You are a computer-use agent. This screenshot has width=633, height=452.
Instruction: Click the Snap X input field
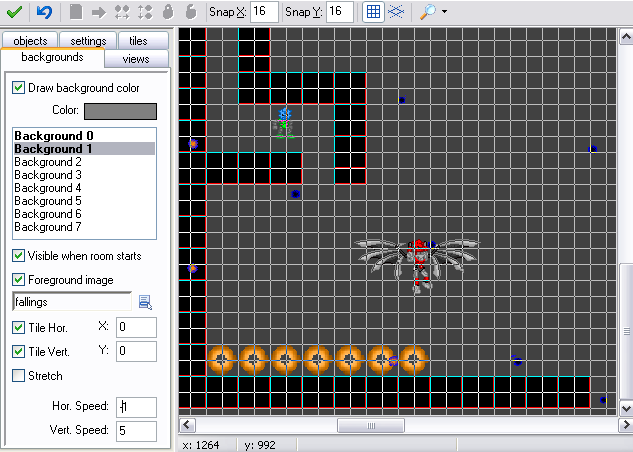click(264, 12)
